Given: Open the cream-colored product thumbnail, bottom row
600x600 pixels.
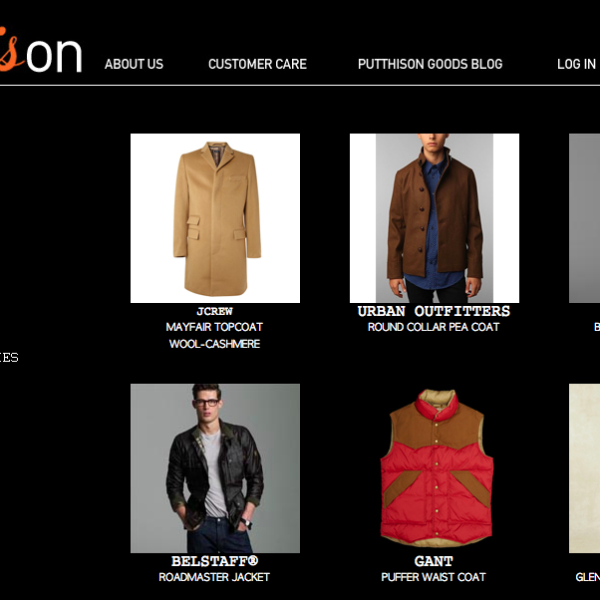Looking at the screenshot, I should pyautogui.click(x=584, y=468).
